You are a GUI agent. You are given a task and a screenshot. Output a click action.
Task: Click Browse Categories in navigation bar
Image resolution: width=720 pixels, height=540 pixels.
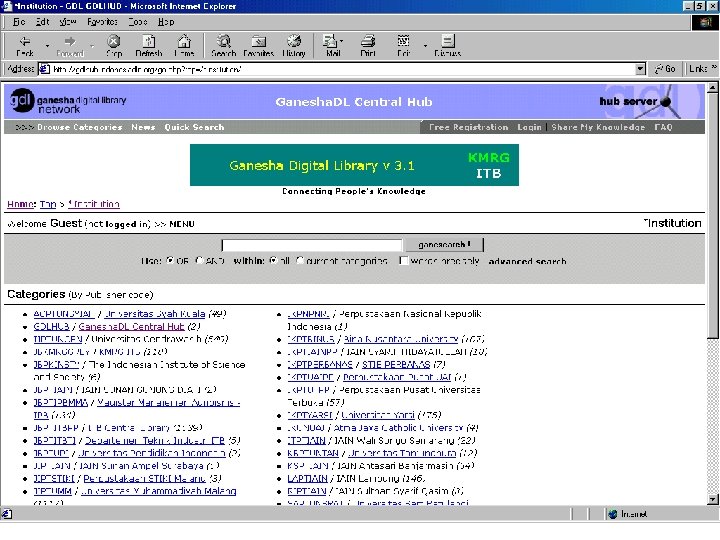(x=79, y=127)
